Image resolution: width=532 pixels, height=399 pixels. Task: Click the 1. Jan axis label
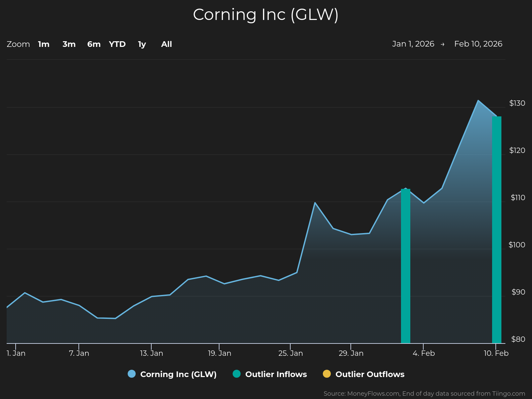pos(16,353)
